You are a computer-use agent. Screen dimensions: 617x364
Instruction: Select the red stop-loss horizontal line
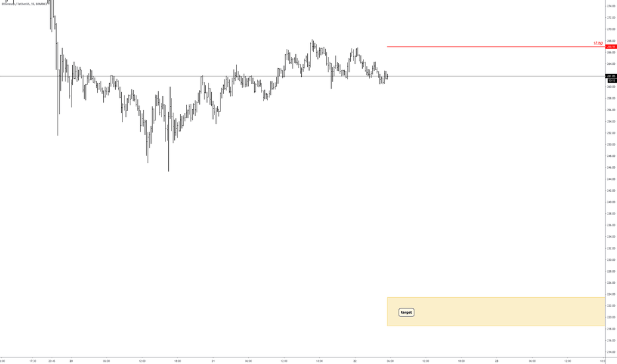click(497, 47)
